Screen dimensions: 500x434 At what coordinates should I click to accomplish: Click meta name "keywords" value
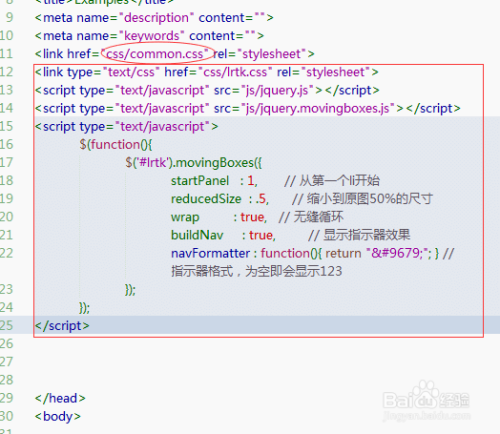[152, 36]
